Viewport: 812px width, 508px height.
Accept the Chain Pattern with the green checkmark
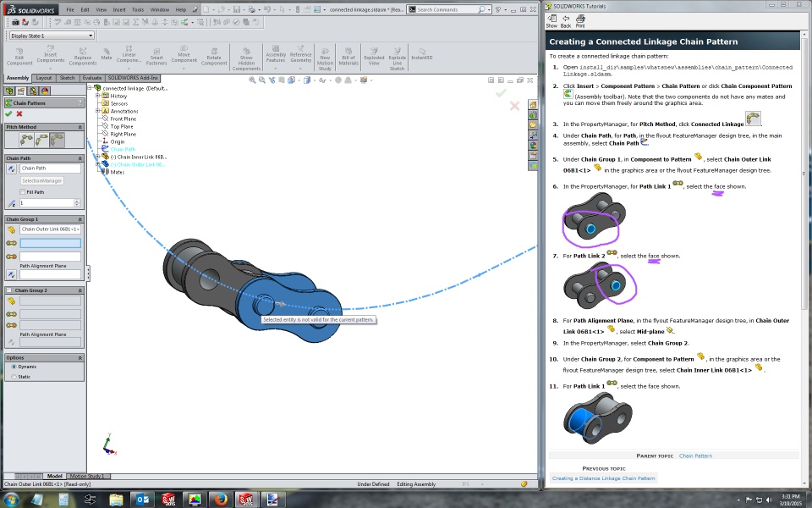click(x=8, y=113)
